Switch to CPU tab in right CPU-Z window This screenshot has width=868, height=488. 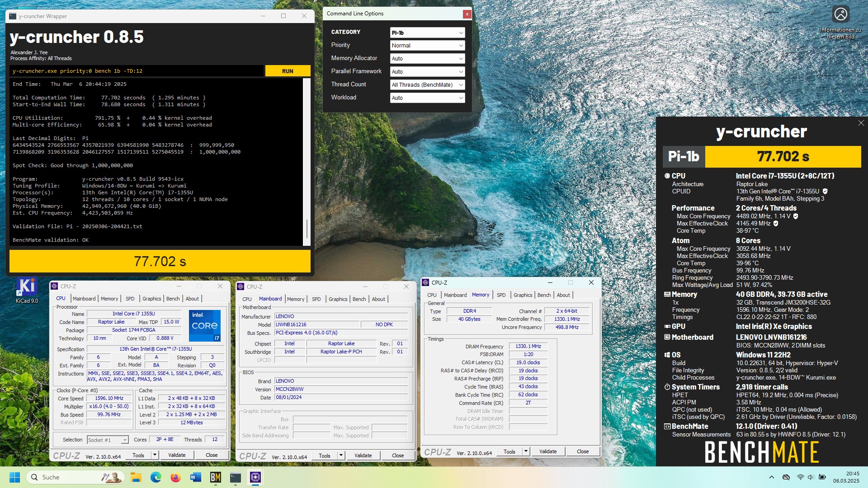pyautogui.click(x=432, y=295)
